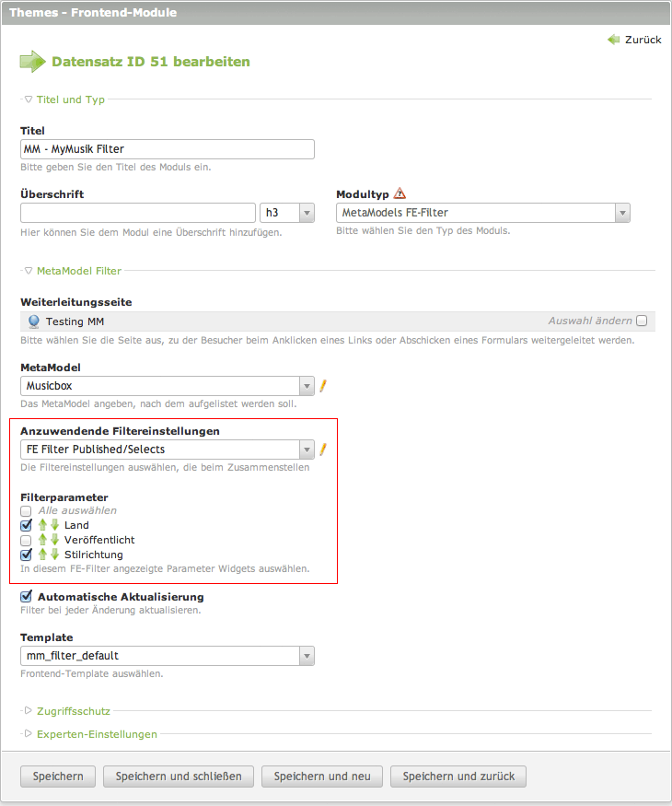Open the Modultyp dropdown
Screen dimensions: 672x806
483,213
